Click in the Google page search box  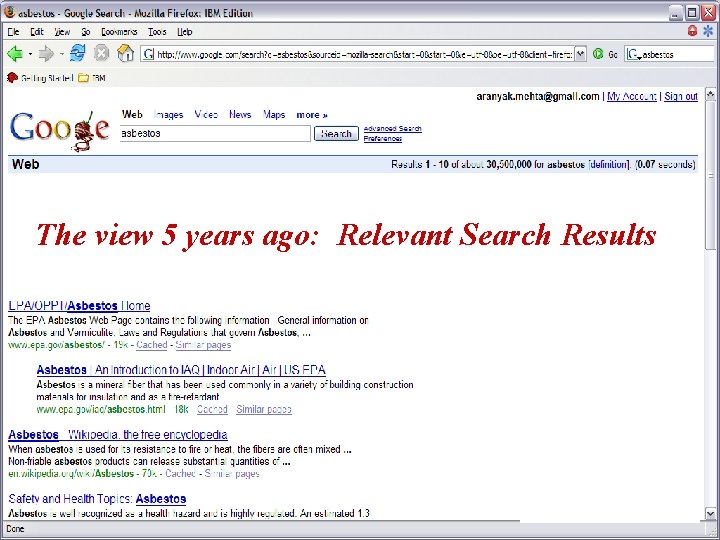click(215, 134)
